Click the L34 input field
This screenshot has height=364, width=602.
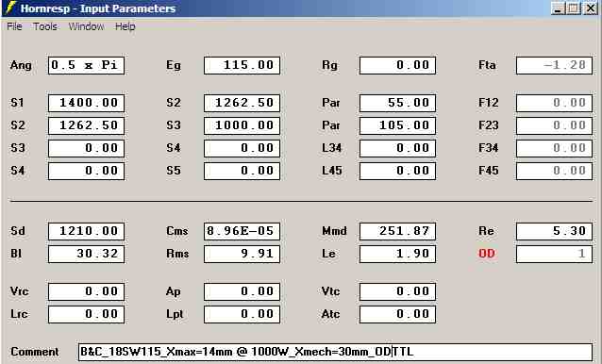398,148
